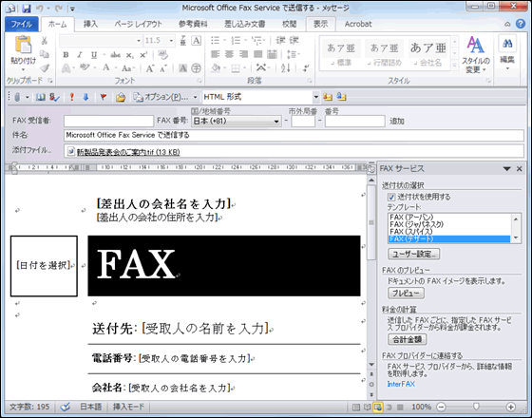Click the 追加 add recipient button
The height and width of the screenshot is (418, 532).
397,122
